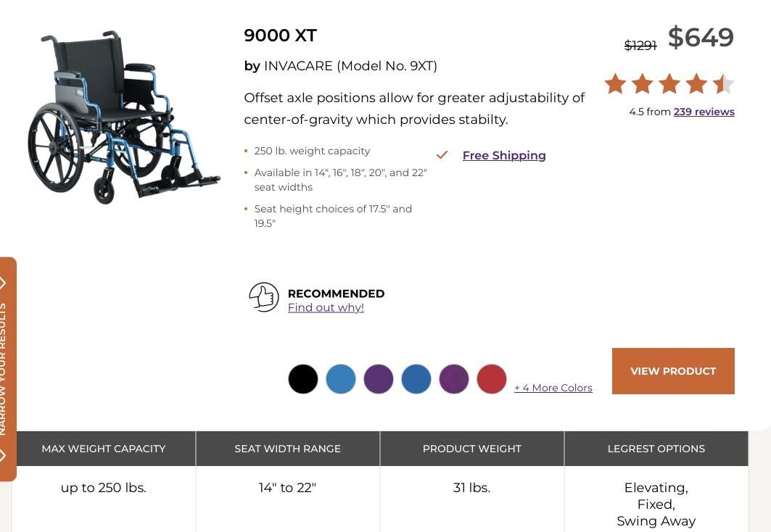Select the black color swatch

coord(303,378)
